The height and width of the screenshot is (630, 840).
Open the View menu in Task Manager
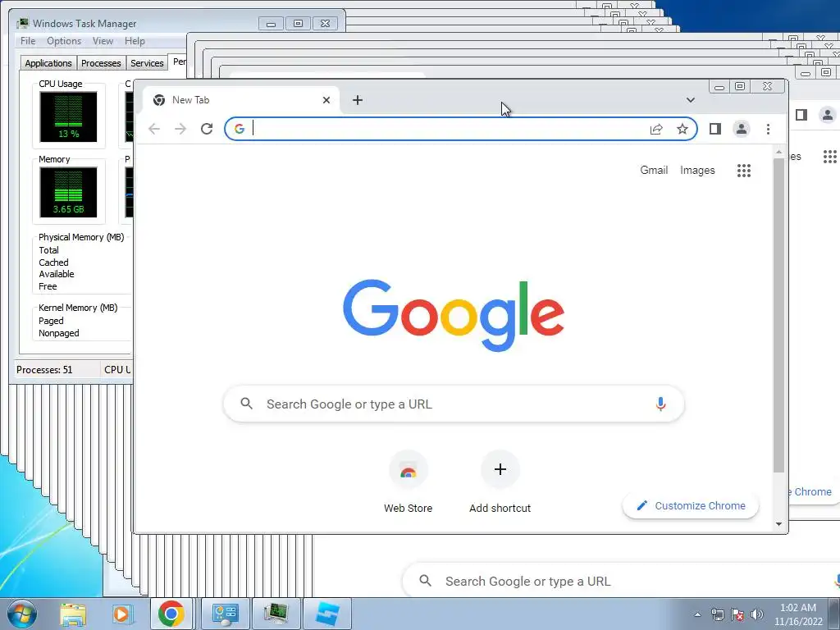tap(103, 41)
